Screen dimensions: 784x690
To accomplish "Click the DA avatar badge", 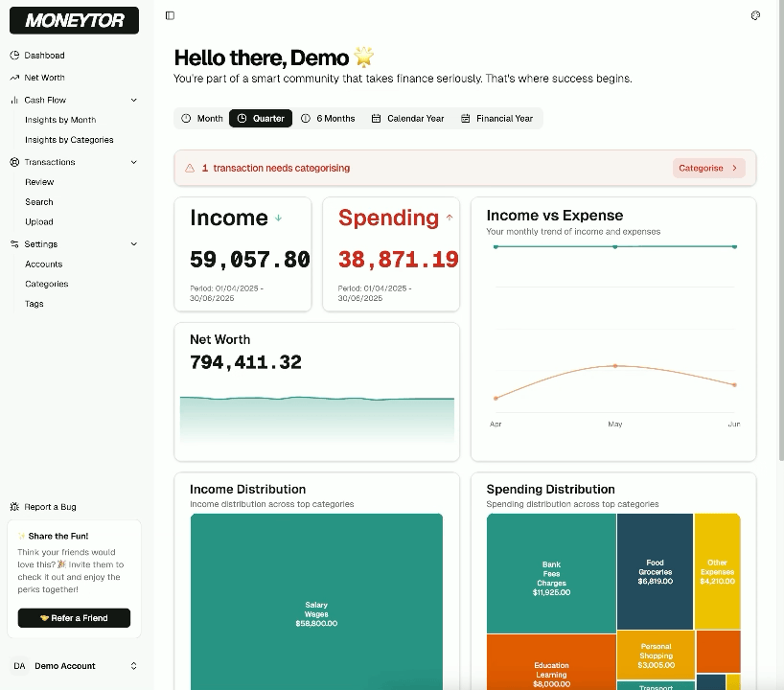I will pos(19,666).
